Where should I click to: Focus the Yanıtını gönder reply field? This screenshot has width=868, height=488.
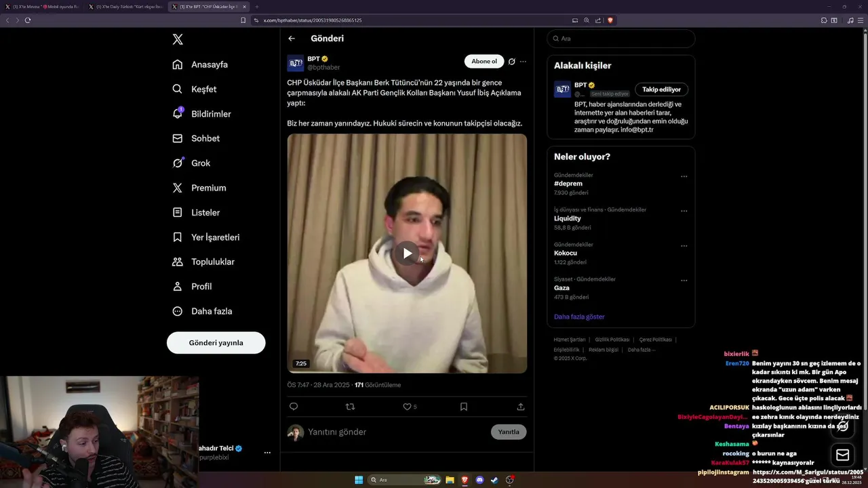[397, 432]
